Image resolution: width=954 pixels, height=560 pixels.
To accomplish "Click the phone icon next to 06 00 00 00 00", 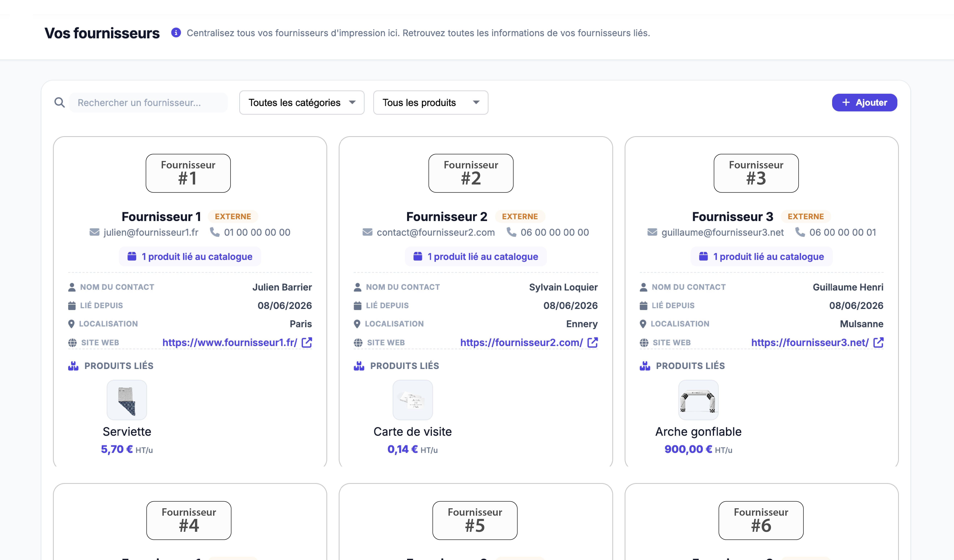I will pyautogui.click(x=511, y=232).
